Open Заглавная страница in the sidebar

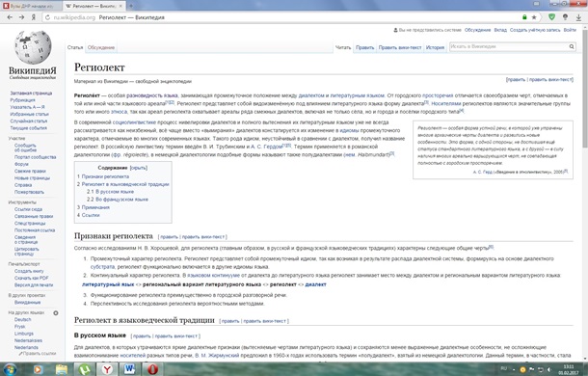coord(31,94)
